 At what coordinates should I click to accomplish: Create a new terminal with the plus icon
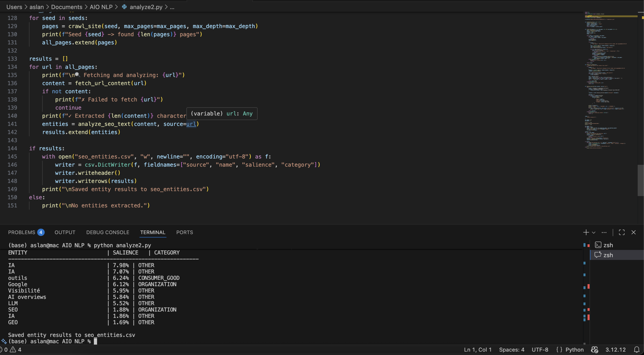[x=586, y=232]
